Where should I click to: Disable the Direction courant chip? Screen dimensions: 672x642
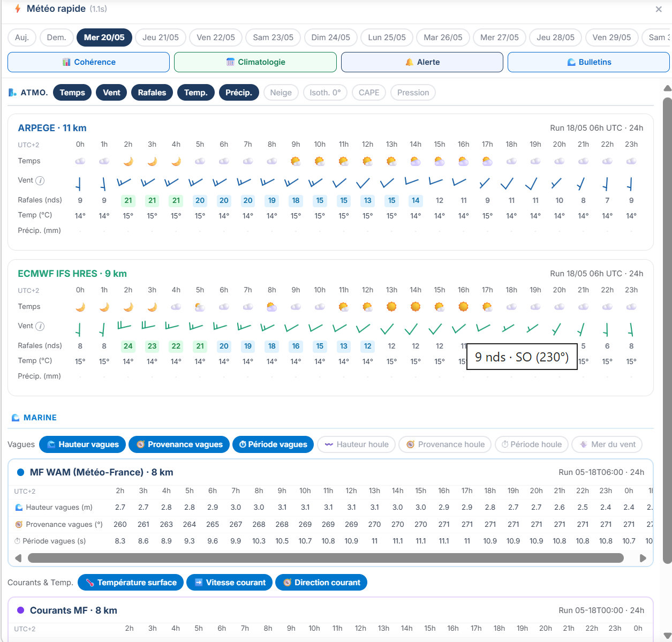tap(321, 583)
